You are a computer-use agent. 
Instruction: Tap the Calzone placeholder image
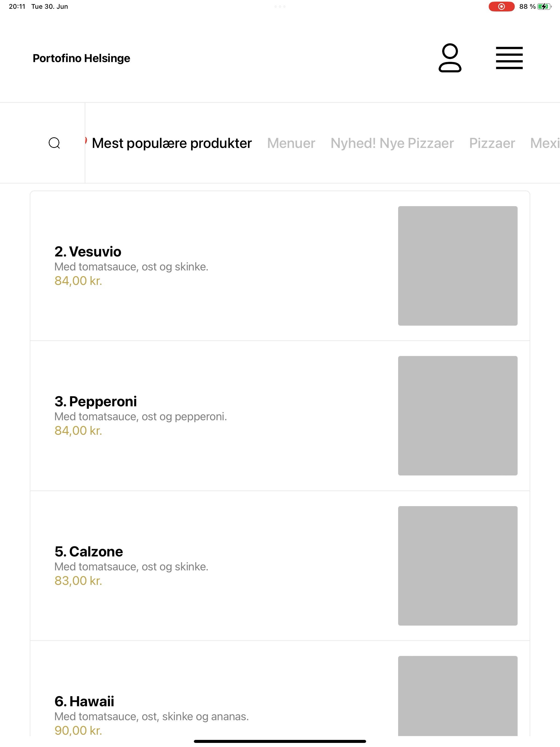(458, 566)
